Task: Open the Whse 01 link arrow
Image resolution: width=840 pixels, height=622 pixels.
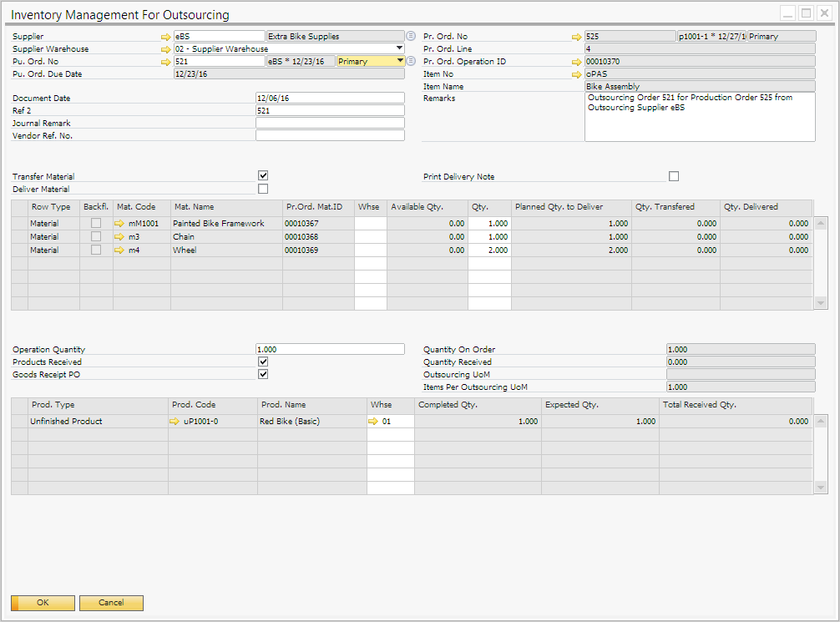Action: 373,422
